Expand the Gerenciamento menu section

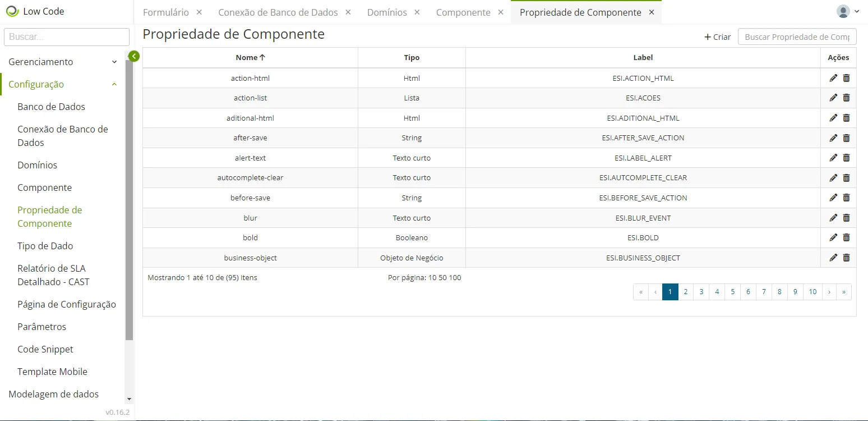pos(63,62)
